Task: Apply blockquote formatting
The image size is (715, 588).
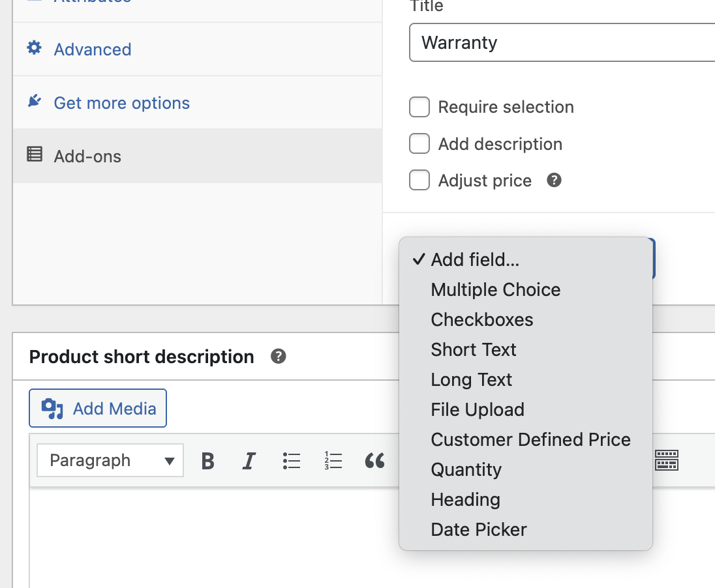Action: point(374,461)
